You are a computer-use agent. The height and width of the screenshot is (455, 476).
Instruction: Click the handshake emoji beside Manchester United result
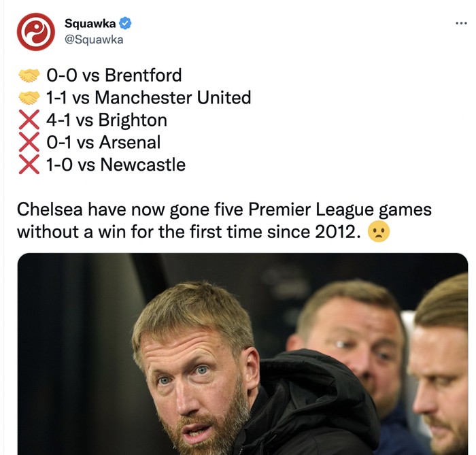point(27,98)
